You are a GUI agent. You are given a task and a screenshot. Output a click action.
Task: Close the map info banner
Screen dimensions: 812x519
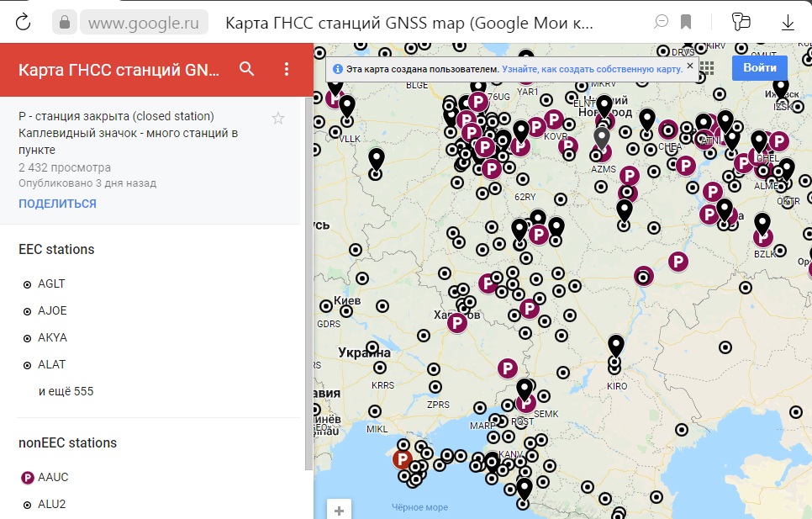[690, 65]
